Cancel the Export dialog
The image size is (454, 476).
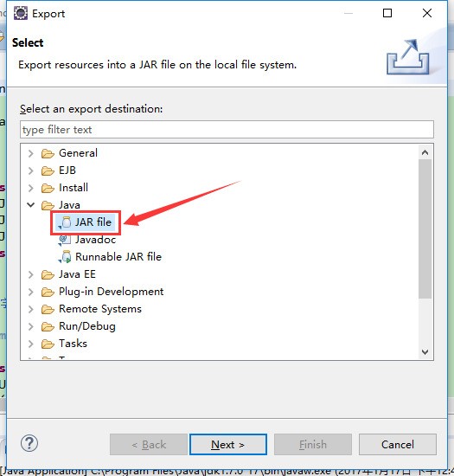[x=397, y=445]
